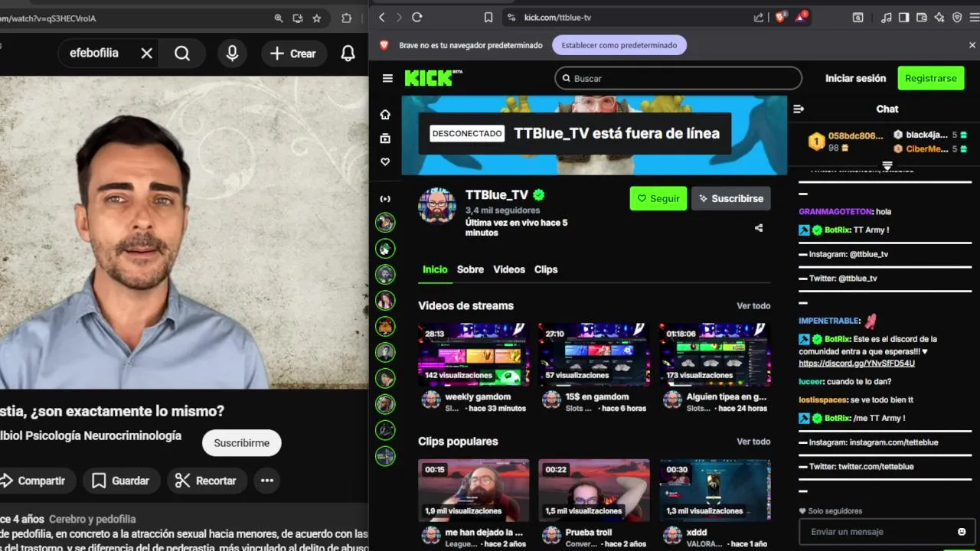This screenshot has height=551, width=980.
Task: Open YouTube notifications bell
Action: (x=348, y=54)
